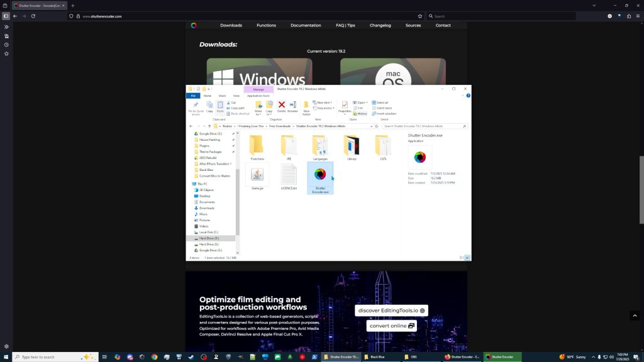The image size is (644, 362).
Task: Click the Windows Start button
Action: [x=6, y=357]
